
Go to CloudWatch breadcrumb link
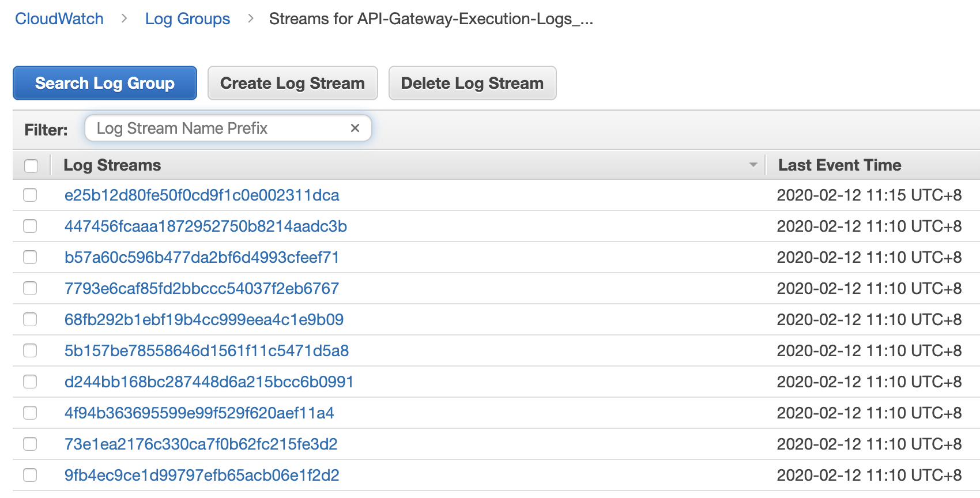coord(59,19)
